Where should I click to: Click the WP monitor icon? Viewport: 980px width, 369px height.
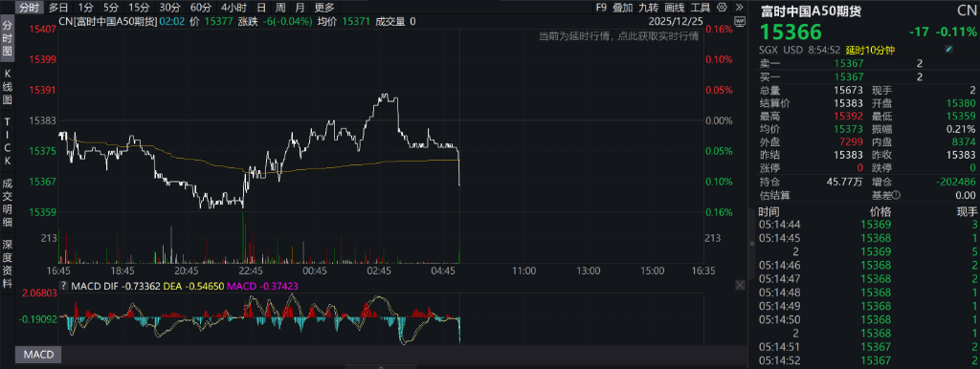tap(741, 21)
